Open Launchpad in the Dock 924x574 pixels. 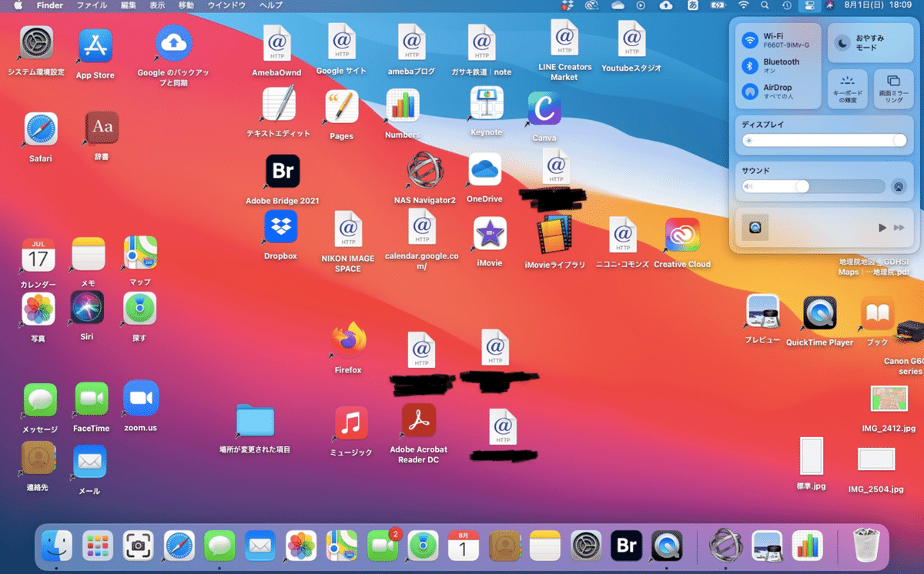(x=98, y=546)
